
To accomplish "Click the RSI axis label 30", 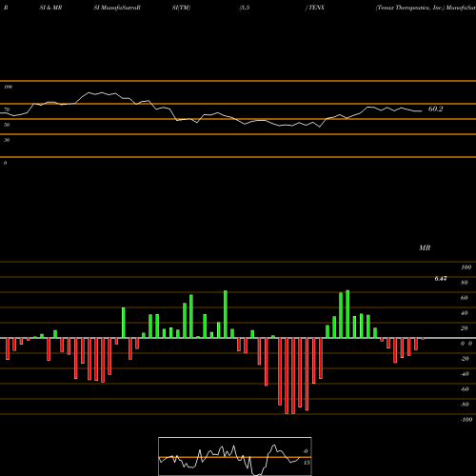I will pos(7,140).
